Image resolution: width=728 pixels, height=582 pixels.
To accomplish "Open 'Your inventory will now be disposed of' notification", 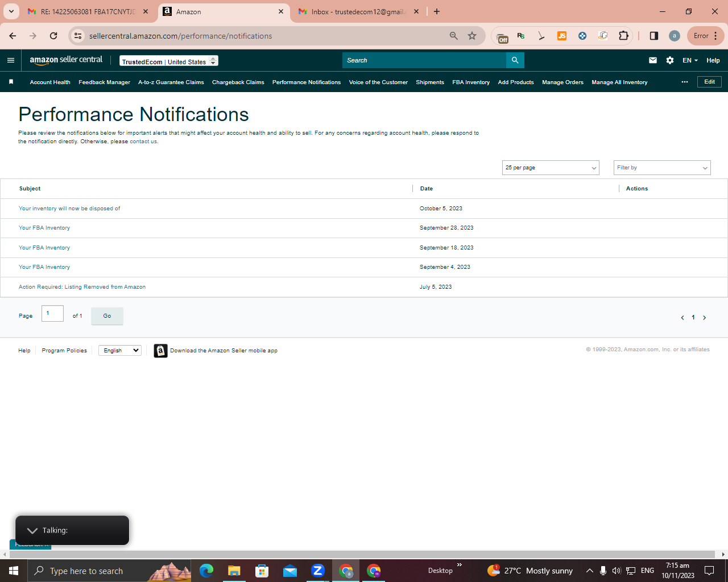I will point(69,209).
